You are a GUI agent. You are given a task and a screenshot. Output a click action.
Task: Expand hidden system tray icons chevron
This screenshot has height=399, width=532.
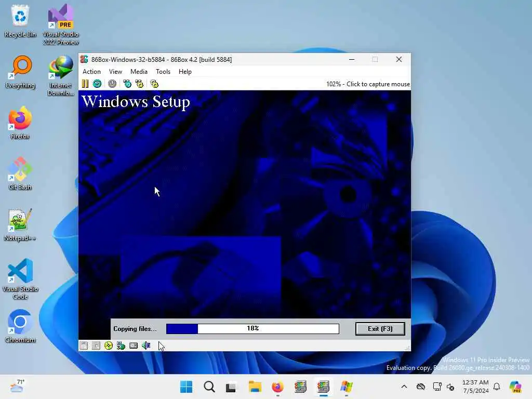pyautogui.click(x=404, y=387)
